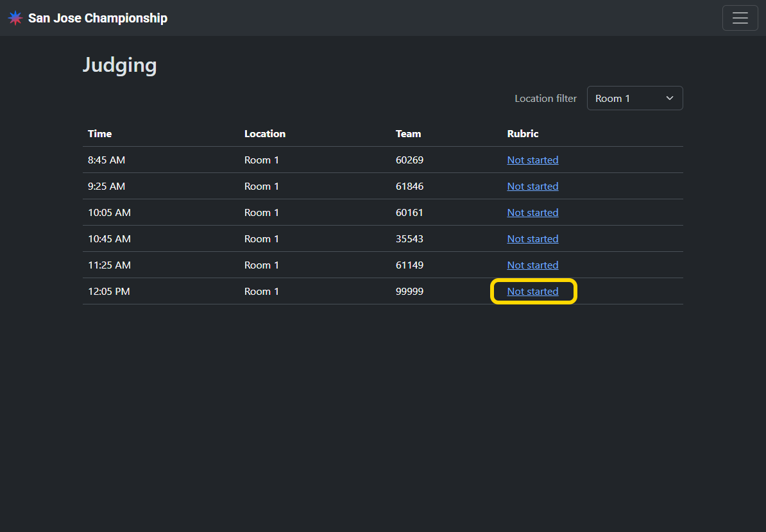Viewport: 766px width, 532px height.
Task: Click the Location filter label
Action: pos(545,99)
